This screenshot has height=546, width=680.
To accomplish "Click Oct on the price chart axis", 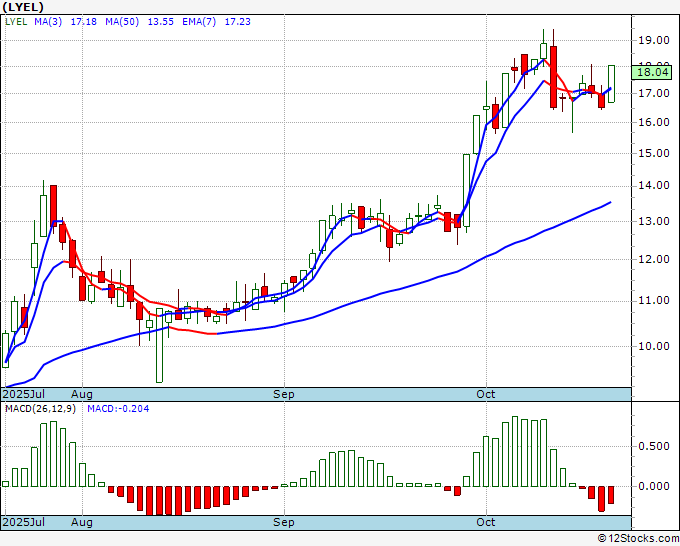I will 486,394.
